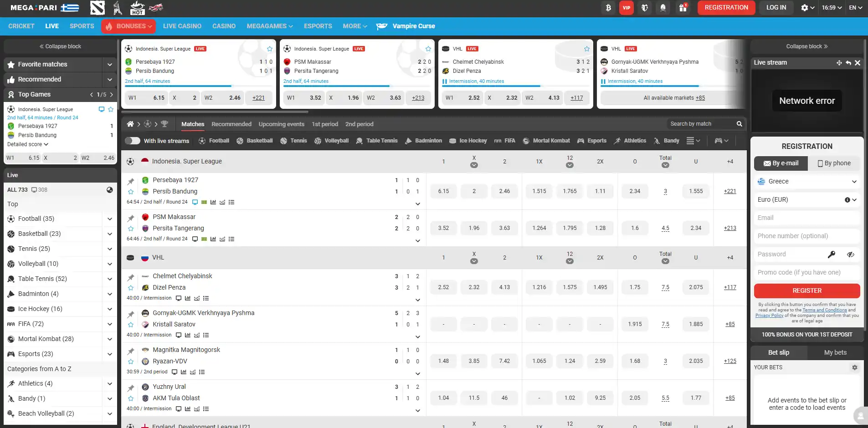This screenshot has width=868, height=428.
Task: Open the notifications bell icon
Action: click(x=663, y=8)
